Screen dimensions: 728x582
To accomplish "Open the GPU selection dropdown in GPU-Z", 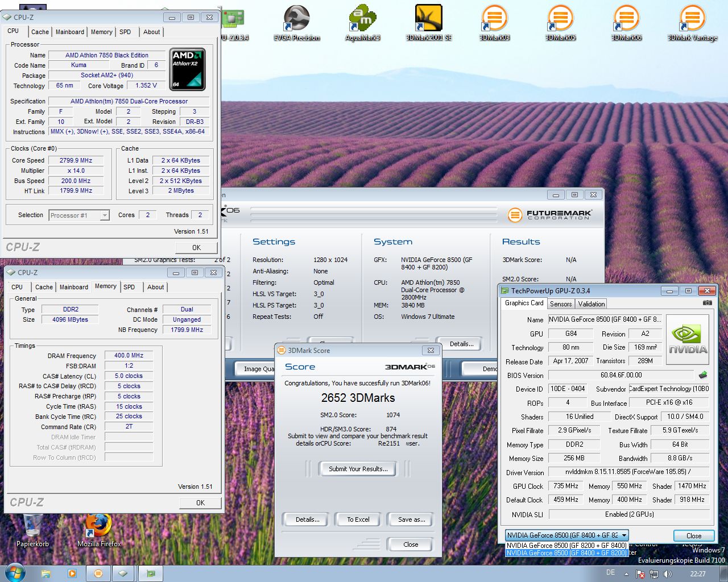I will pyautogui.click(x=566, y=535).
